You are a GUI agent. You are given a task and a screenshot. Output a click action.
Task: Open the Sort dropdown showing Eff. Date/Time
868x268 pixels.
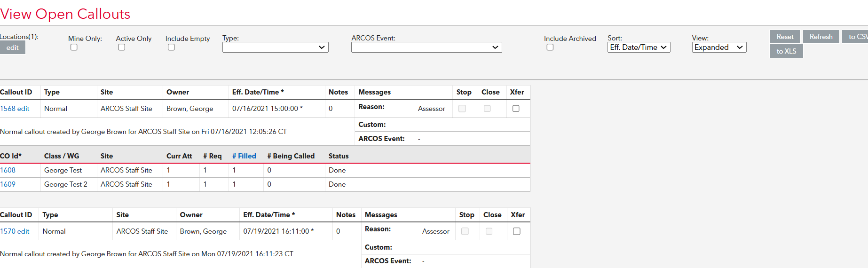tap(638, 47)
